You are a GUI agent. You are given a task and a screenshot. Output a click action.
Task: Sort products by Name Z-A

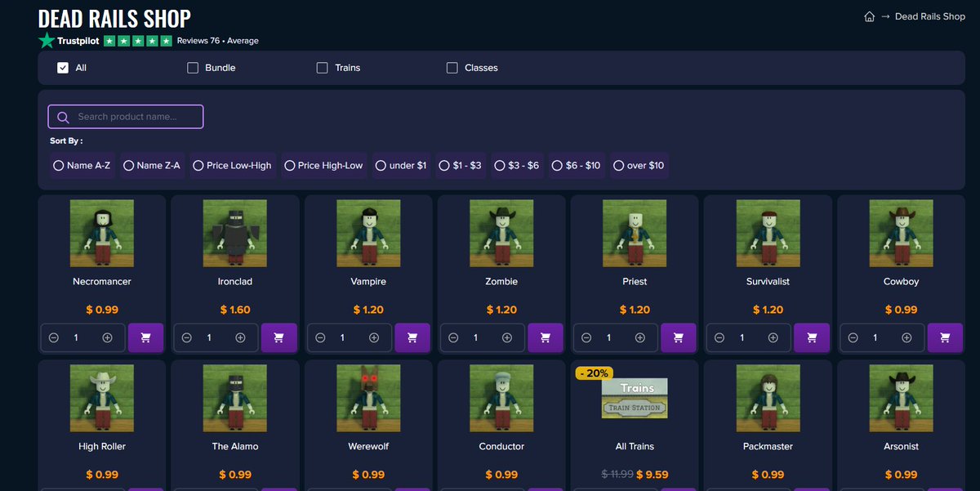152,165
